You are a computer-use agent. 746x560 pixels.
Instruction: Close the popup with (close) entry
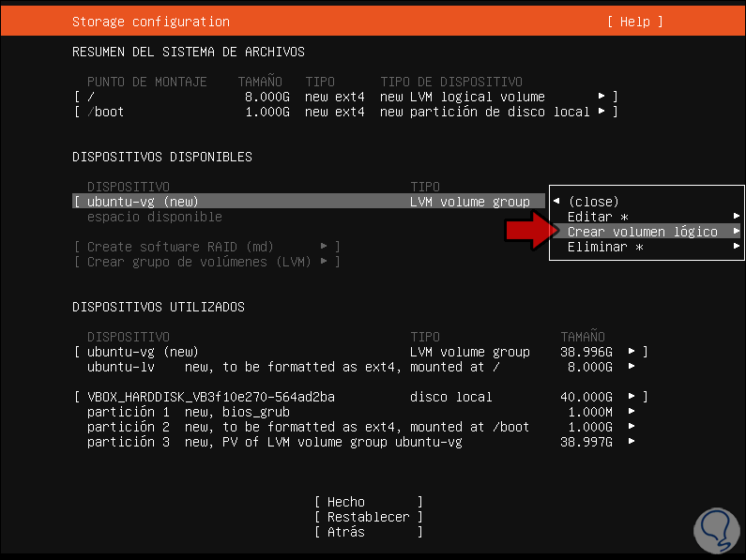[x=593, y=202]
